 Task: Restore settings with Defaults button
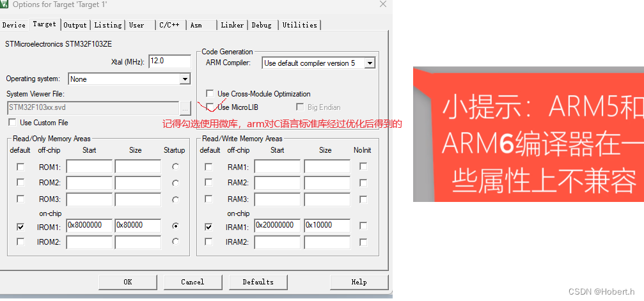tap(258, 282)
